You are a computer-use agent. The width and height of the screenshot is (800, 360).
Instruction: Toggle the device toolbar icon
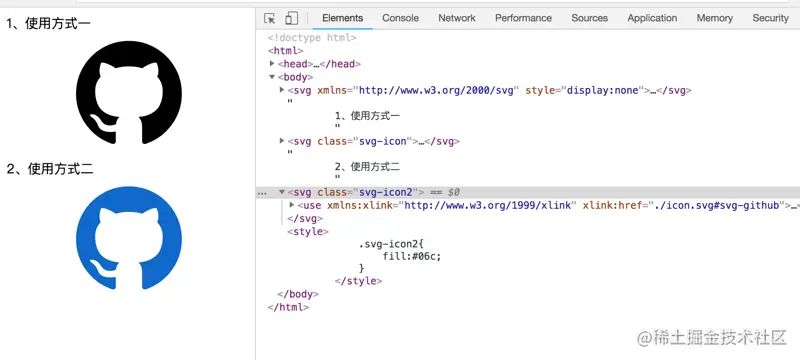(x=291, y=18)
